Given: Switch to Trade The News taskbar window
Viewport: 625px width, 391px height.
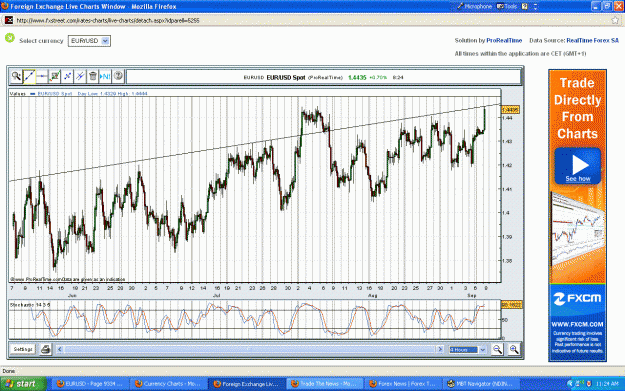Looking at the screenshot, I should tap(324, 384).
